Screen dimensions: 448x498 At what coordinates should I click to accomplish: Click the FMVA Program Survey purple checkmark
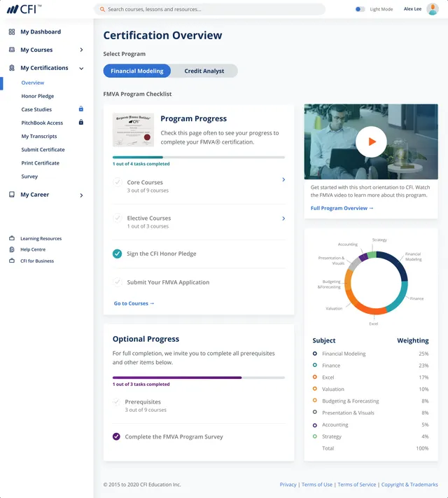click(x=116, y=436)
